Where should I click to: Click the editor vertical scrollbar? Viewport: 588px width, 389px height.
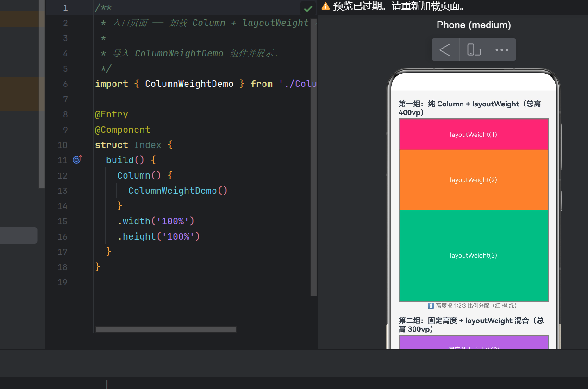[313, 157]
